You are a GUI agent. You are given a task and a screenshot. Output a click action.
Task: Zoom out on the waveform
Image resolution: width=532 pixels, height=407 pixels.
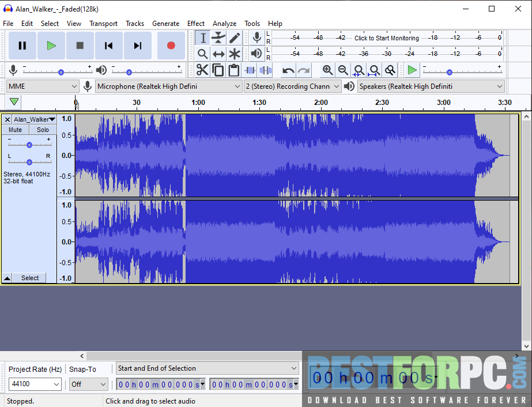click(x=343, y=70)
